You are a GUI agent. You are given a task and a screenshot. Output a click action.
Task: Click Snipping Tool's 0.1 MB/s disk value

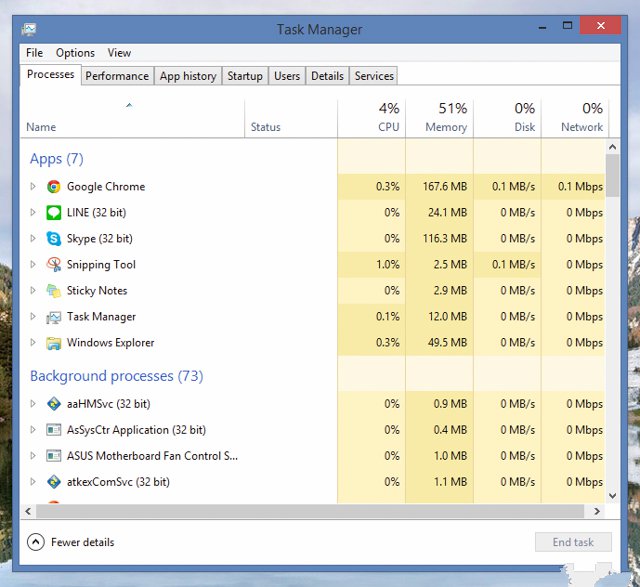(513, 265)
